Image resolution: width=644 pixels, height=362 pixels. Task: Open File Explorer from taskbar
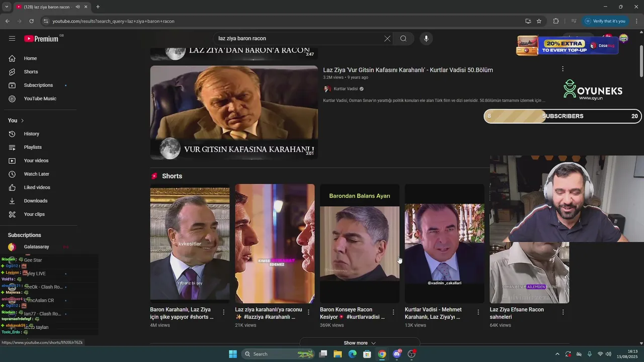(338, 354)
